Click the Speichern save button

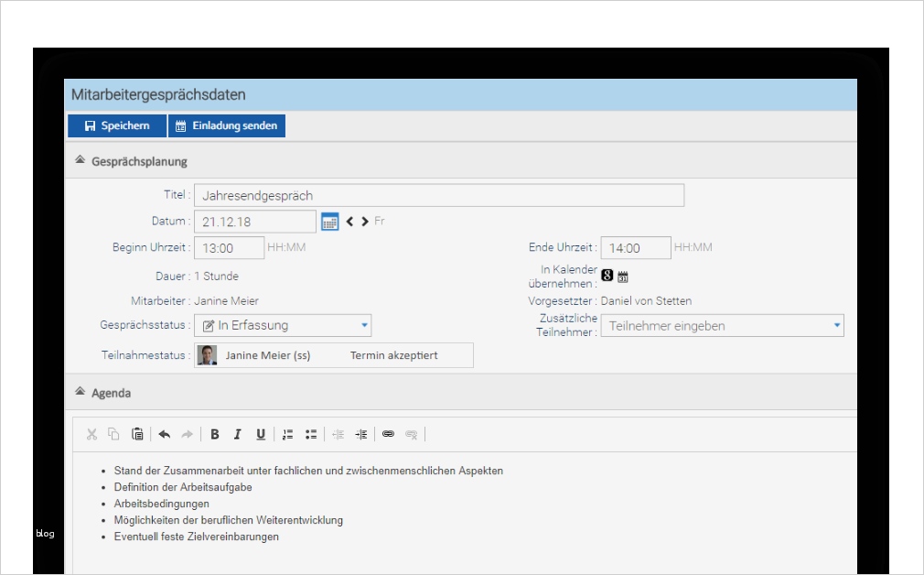(117, 125)
